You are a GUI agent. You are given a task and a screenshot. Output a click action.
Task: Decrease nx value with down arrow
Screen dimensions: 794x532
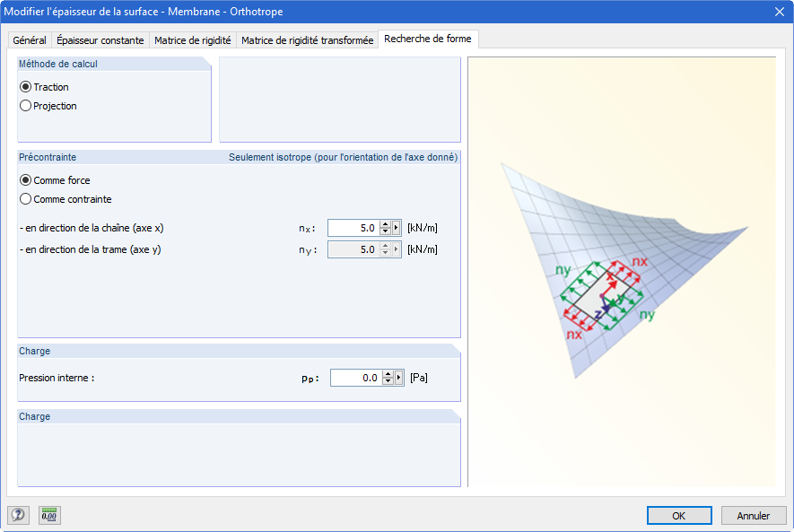click(386, 231)
